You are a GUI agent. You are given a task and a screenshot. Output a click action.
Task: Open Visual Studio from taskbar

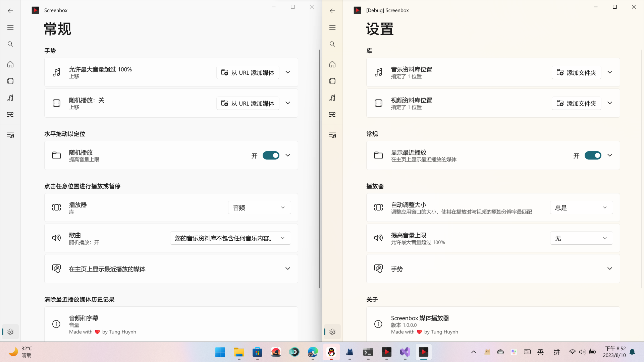pyautogui.click(x=405, y=352)
